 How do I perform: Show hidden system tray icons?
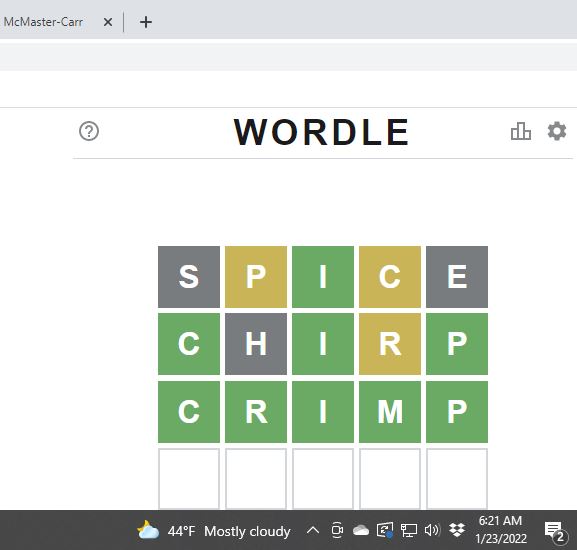[313, 530]
